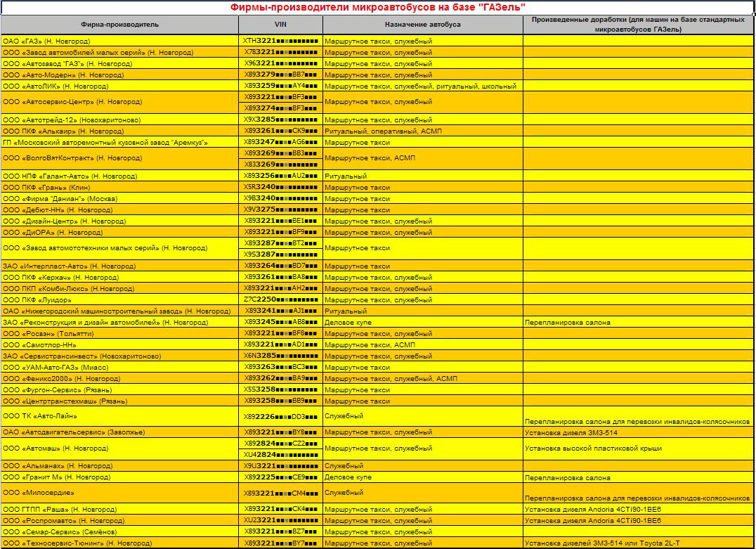Click ОАО «Нижегородский машиностроительный завод» cell
The width and height of the screenshot is (756, 549).
pyautogui.click(x=119, y=311)
